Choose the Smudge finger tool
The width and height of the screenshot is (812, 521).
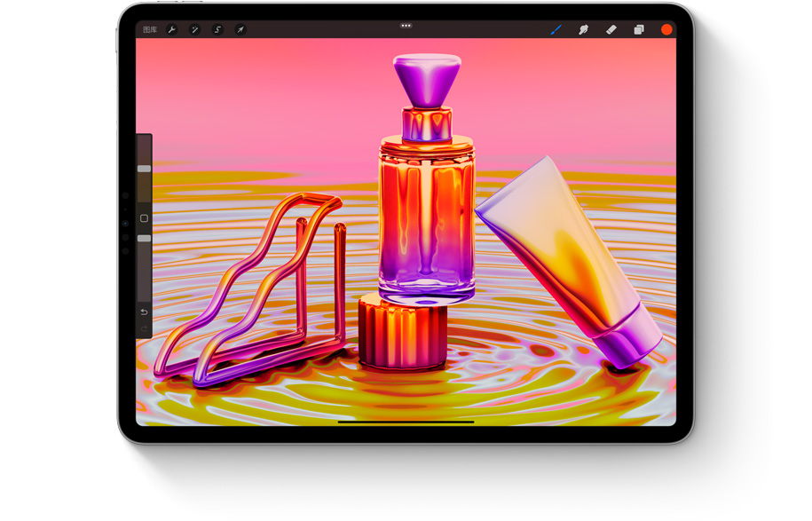point(584,29)
